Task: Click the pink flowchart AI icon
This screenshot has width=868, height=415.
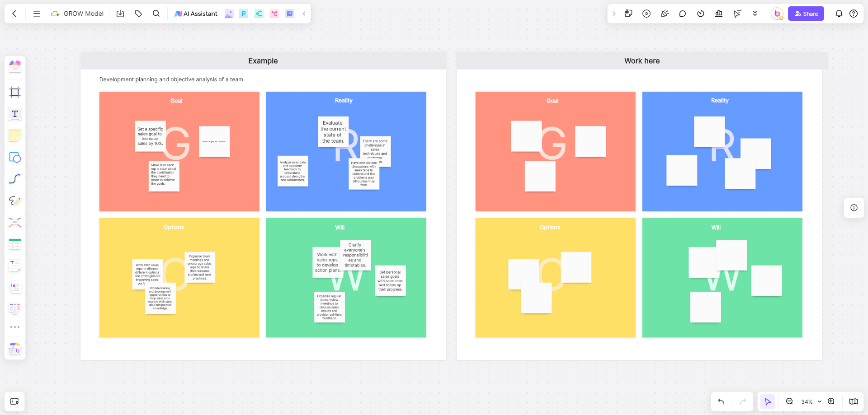Action: click(274, 14)
